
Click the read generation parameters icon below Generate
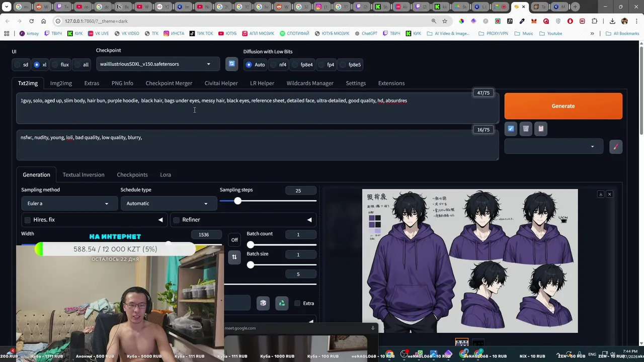click(511, 129)
